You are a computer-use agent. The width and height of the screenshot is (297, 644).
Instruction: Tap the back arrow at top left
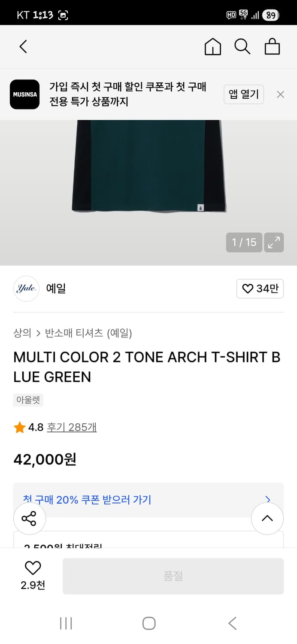coord(24,46)
